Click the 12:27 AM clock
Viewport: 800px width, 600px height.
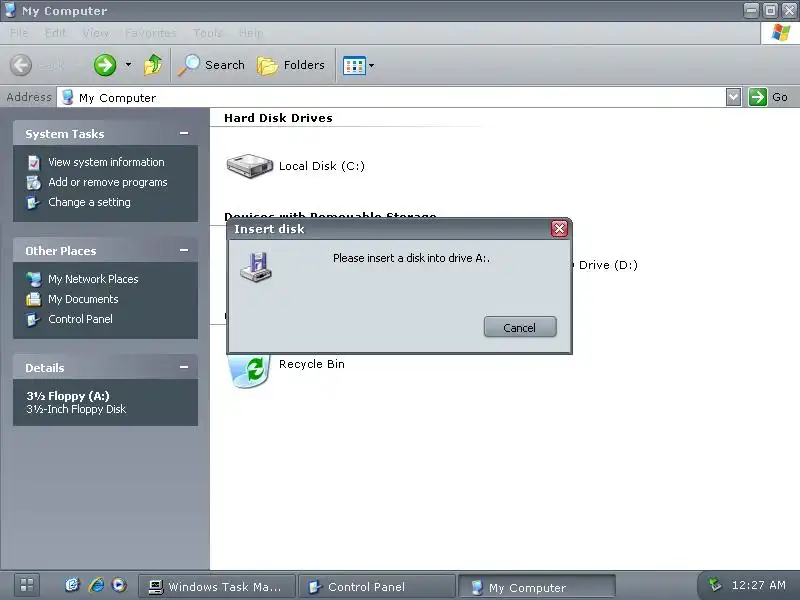pyautogui.click(x=759, y=585)
